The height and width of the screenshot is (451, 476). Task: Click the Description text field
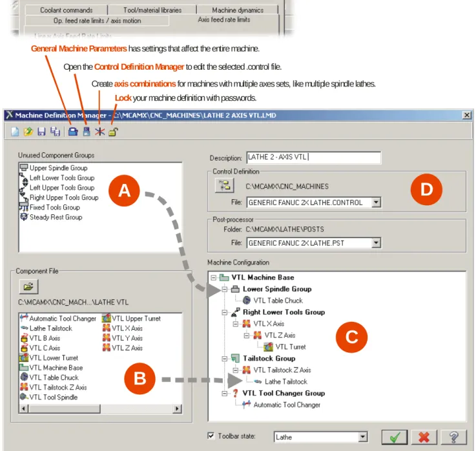tap(314, 157)
